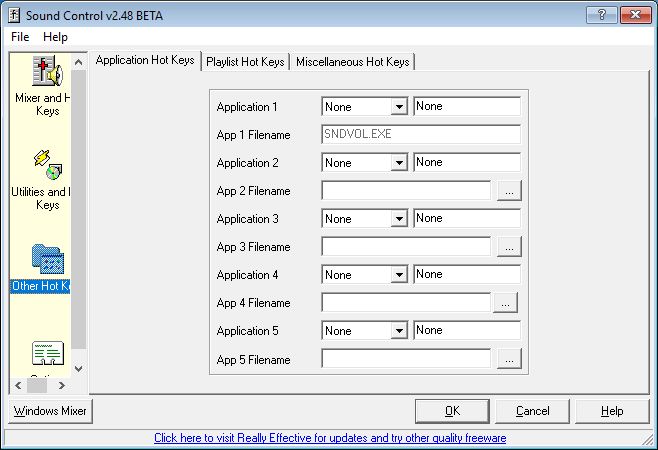The width and height of the screenshot is (658, 450).
Task: Click the App 1 Filename field showing SNDVOL.EXE
Action: click(421, 134)
